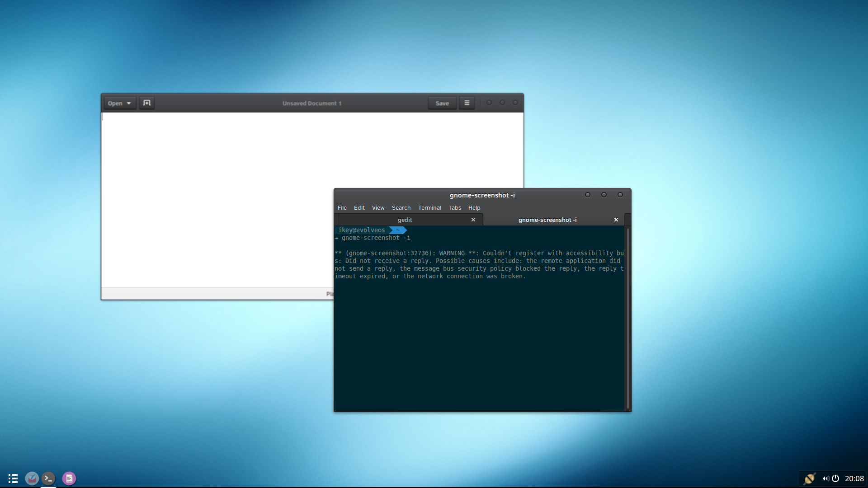Switch to the gedit terminal tab
The image size is (868, 488).
[x=405, y=220]
